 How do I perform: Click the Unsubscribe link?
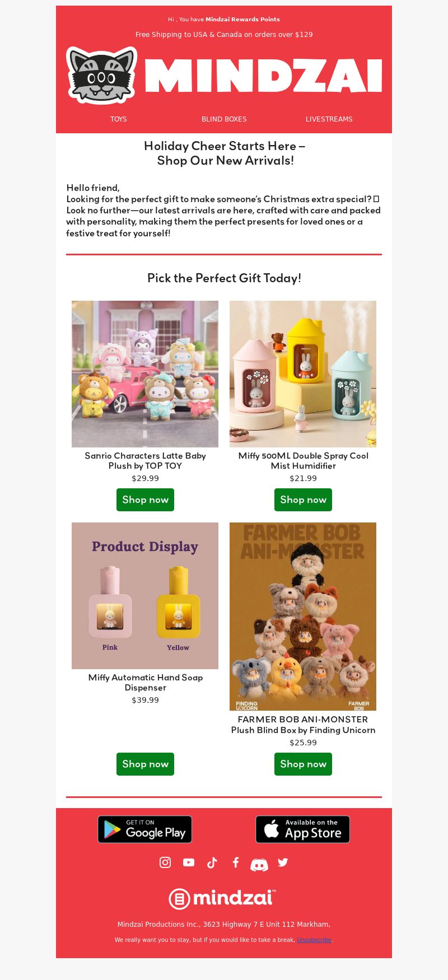[314, 940]
